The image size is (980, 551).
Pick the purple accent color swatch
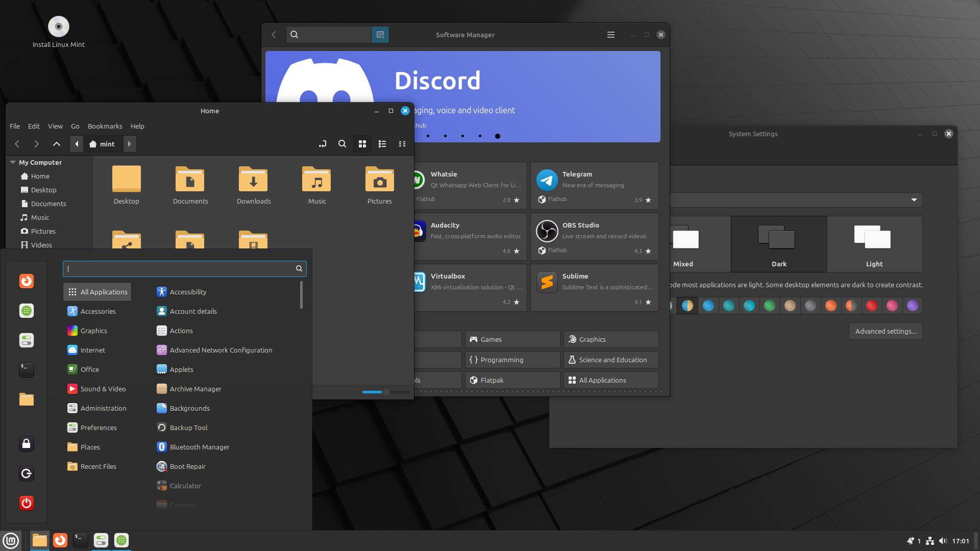coord(912,306)
